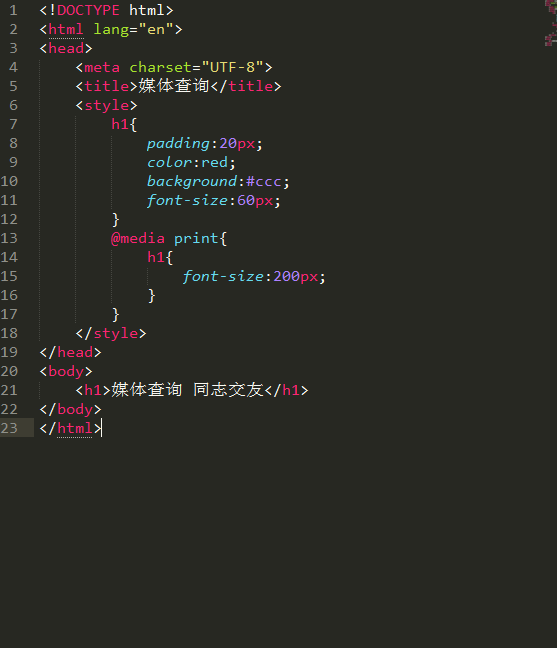Click the h1 selector on line 7
Viewport: 557px width, 648px height.
click(x=120, y=124)
